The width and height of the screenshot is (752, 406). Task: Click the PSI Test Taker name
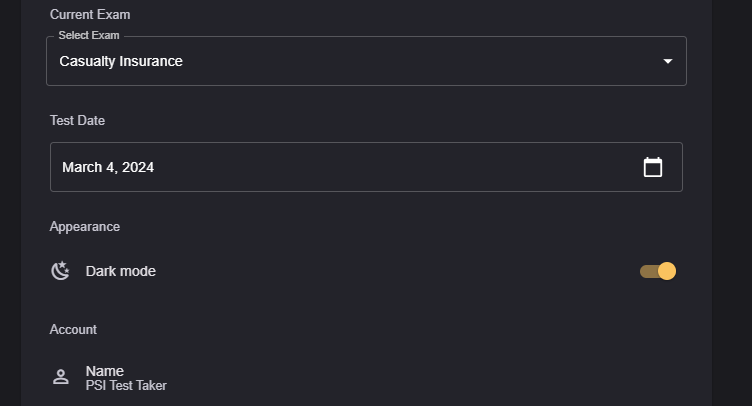tap(126, 385)
